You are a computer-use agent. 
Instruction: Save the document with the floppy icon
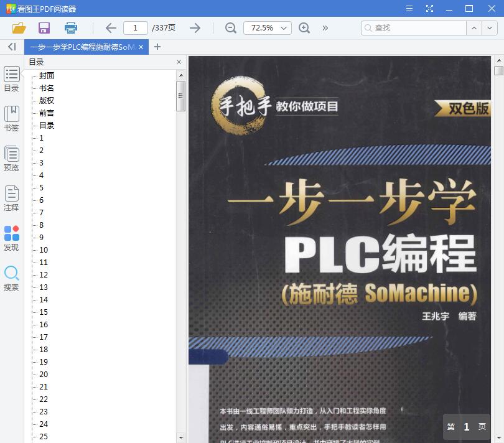pyautogui.click(x=44, y=28)
